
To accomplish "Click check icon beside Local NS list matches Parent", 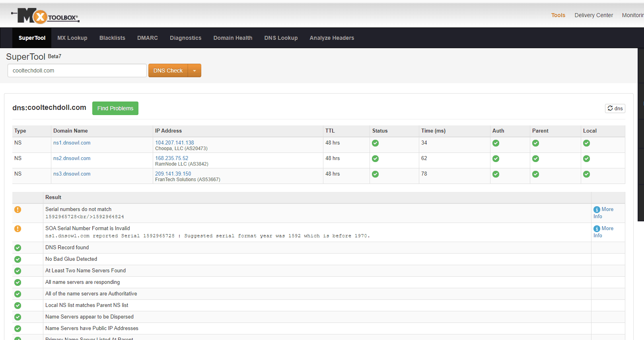I will click(x=18, y=305).
